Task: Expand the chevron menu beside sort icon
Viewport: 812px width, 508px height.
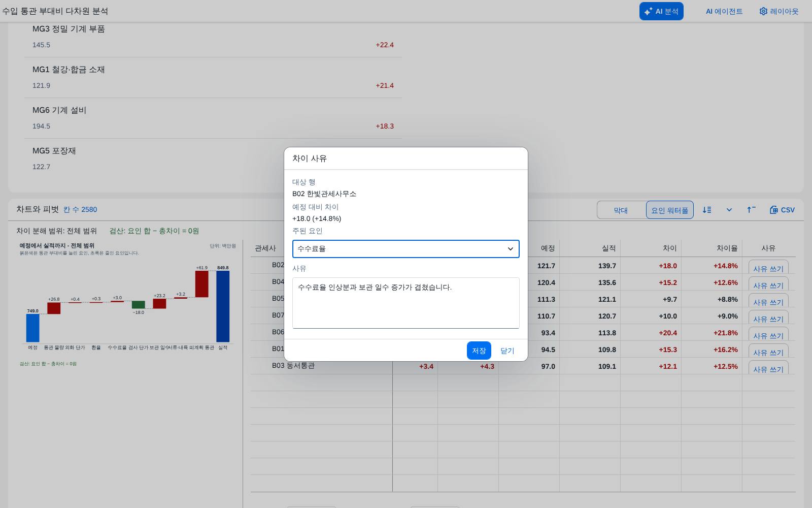Action: tap(729, 210)
